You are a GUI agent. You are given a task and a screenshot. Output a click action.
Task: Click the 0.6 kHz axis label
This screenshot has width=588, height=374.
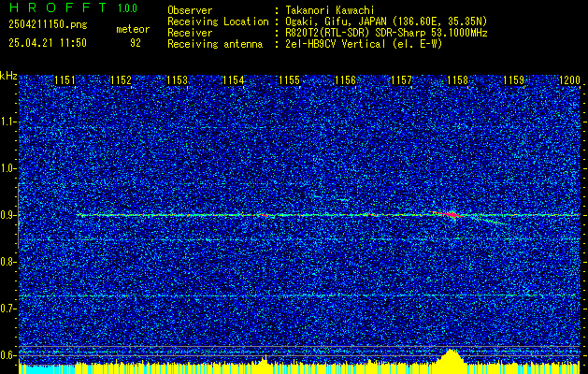point(7,355)
